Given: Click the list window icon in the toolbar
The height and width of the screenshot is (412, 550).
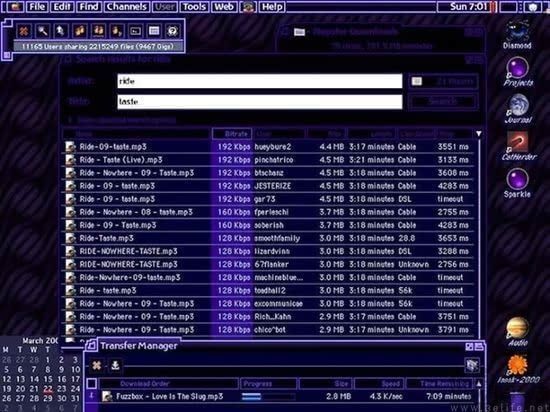Looking at the screenshot, I should 154,31.
